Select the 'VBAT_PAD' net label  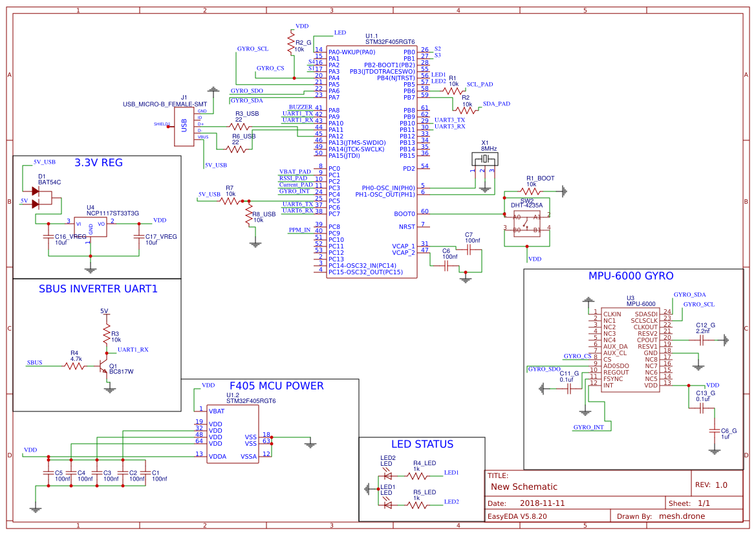tap(295, 171)
